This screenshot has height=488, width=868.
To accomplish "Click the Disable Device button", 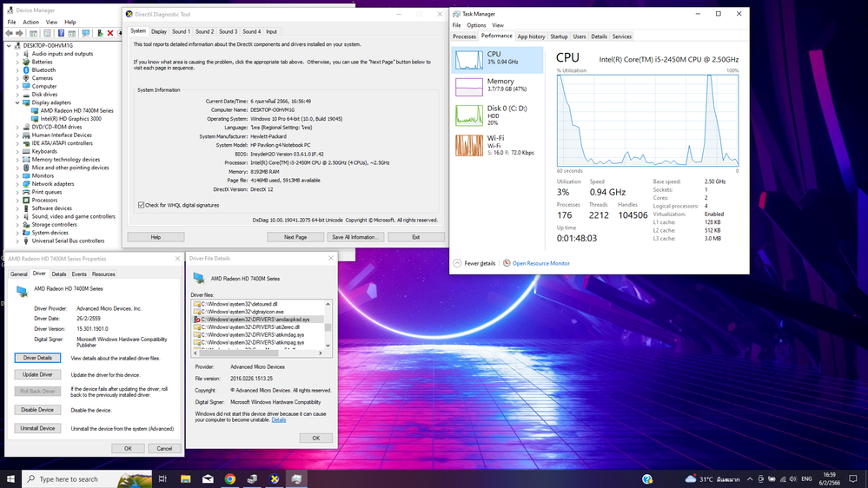I will [37, 411].
